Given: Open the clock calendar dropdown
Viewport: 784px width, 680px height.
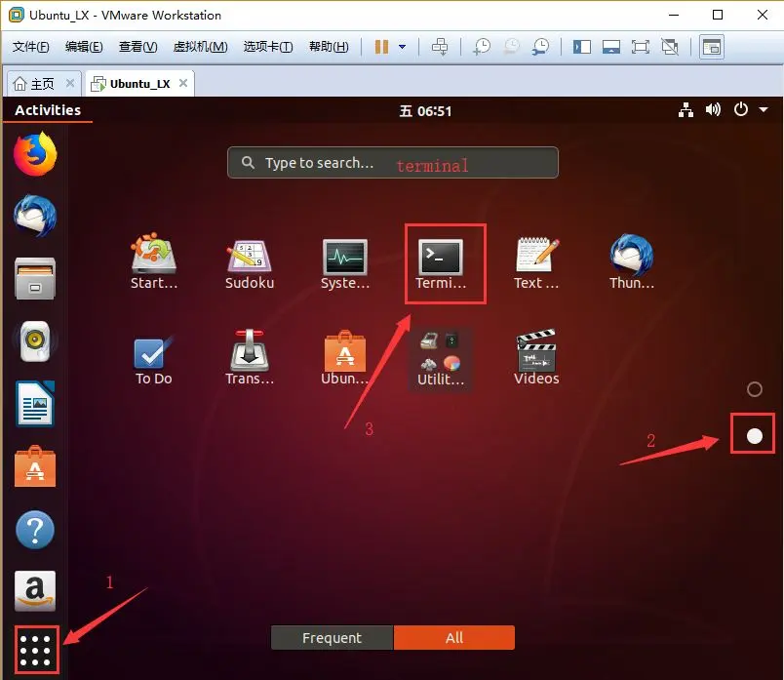Looking at the screenshot, I should click(425, 110).
